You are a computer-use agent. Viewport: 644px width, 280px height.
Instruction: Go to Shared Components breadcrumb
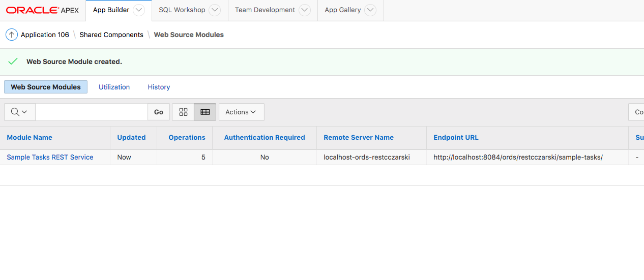[x=111, y=35]
